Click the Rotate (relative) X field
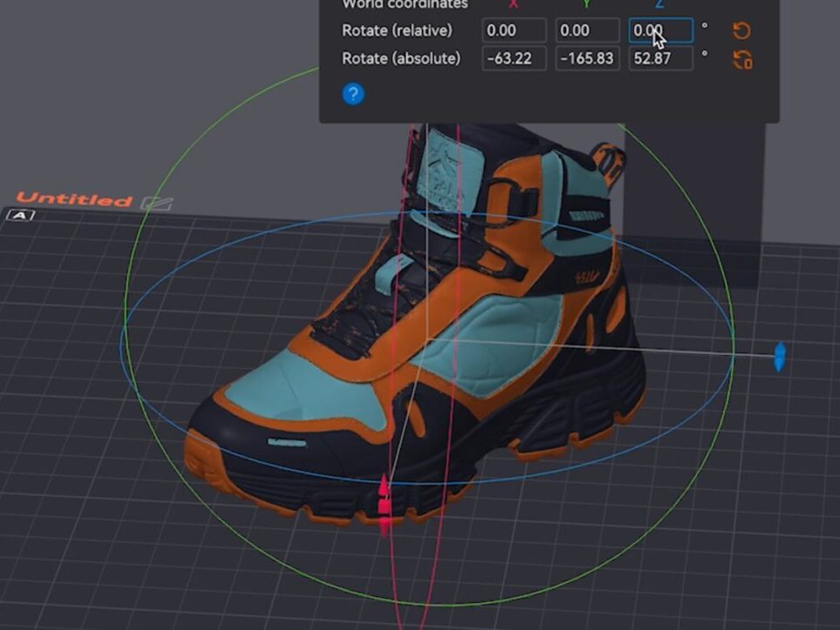The width and height of the screenshot is (840, 630). [x=514, y=30]
